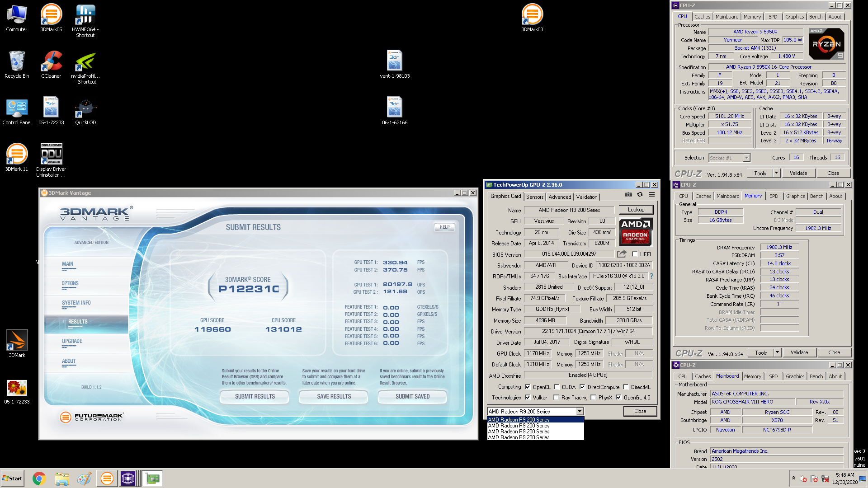The width and height of the screenshot is (868, 488).
Task: Open the 3DMark03 desktop shortcut
Action: click(532, 18)
